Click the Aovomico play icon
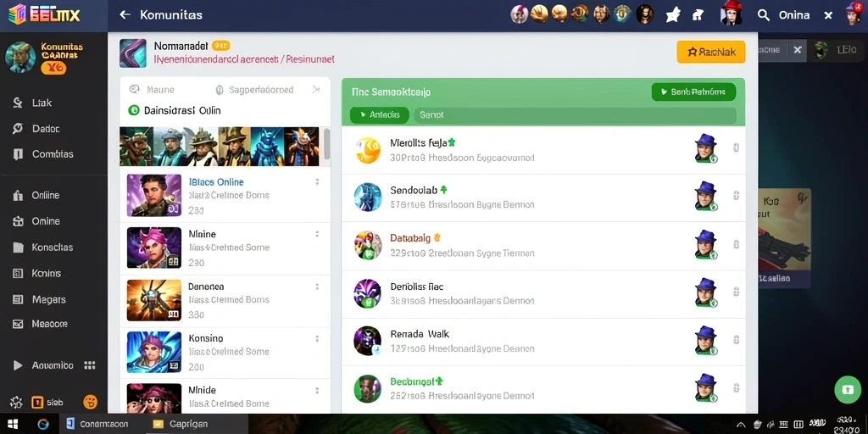This screenshot has width=868, height=434. point(18,365)
